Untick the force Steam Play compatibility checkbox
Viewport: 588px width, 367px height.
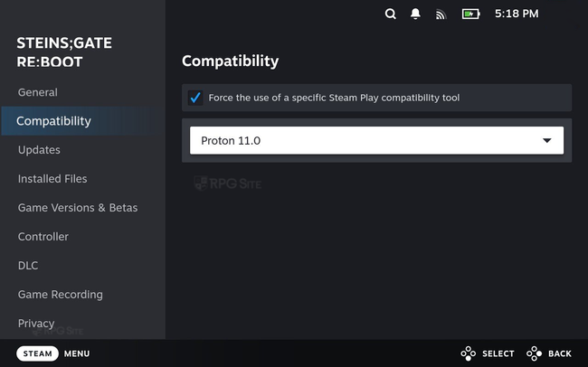[x=195, y=98]
